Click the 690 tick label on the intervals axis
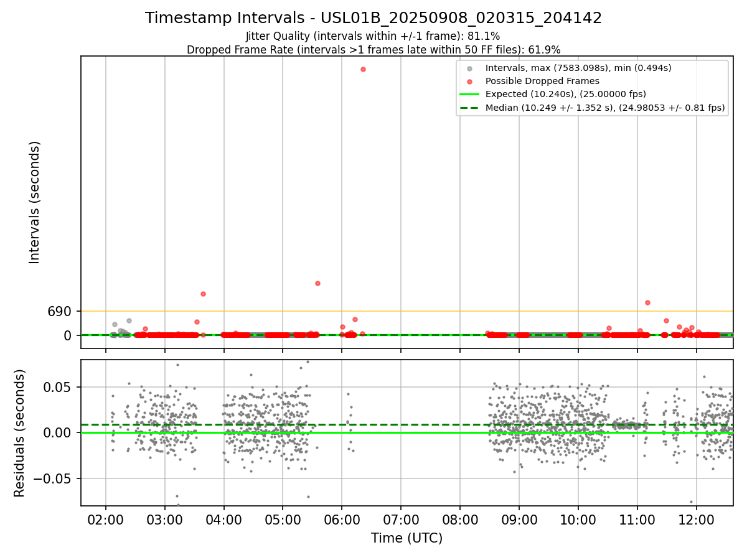This screenshot has width=747, height=560. 60,311
